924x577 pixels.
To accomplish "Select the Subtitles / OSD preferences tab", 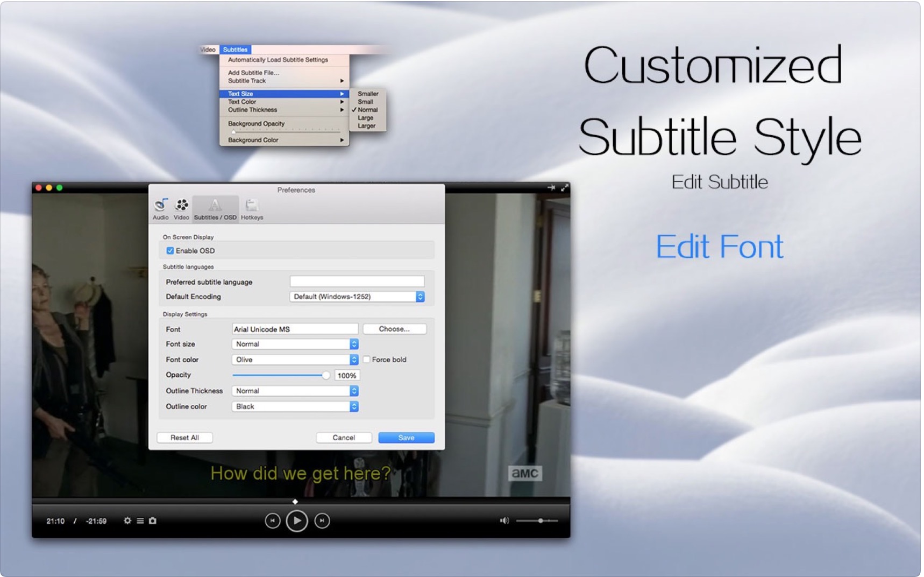I will click(x=215, y=209).
